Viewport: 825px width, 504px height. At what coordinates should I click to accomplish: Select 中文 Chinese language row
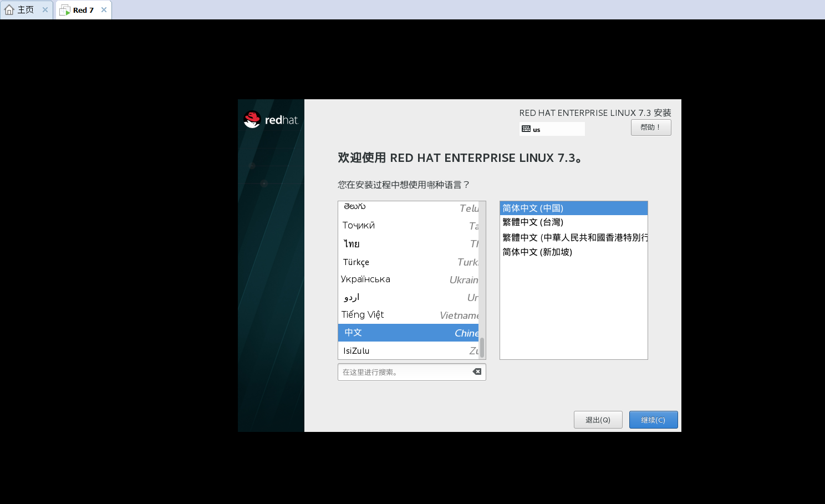point(409,333)
